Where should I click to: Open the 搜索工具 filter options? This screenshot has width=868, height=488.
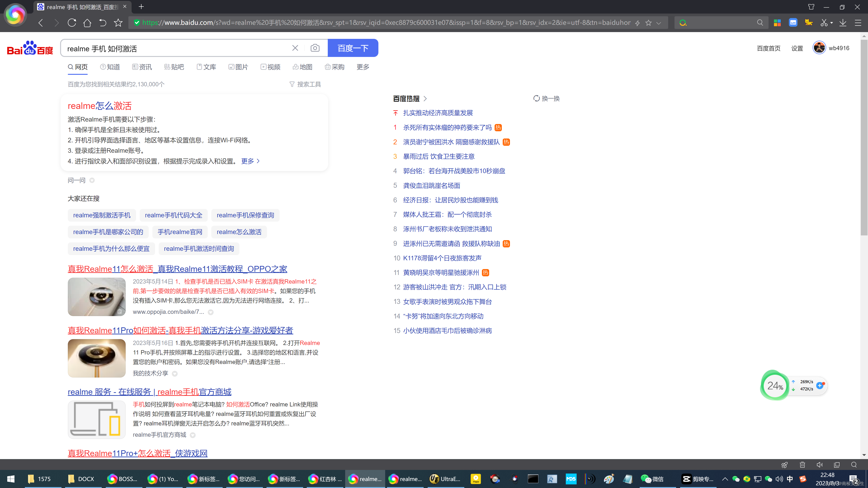(305, 84)
